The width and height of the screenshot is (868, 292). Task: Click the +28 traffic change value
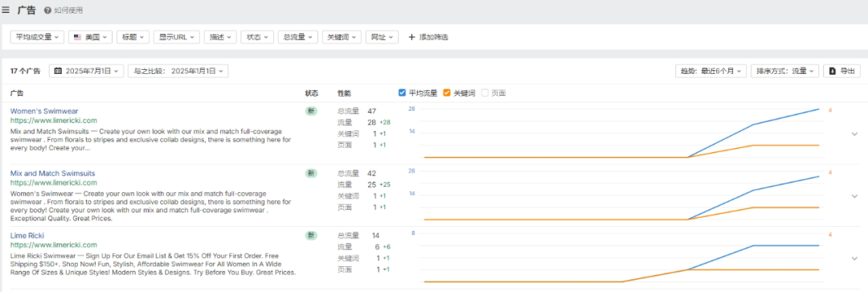[385, 122]
